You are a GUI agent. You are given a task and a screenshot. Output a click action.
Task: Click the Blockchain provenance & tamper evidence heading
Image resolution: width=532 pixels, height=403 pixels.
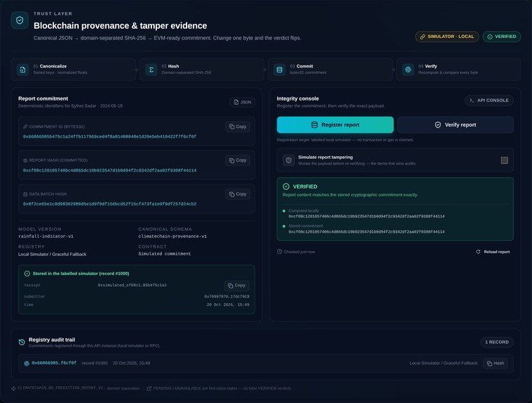(x=120, y=26)
